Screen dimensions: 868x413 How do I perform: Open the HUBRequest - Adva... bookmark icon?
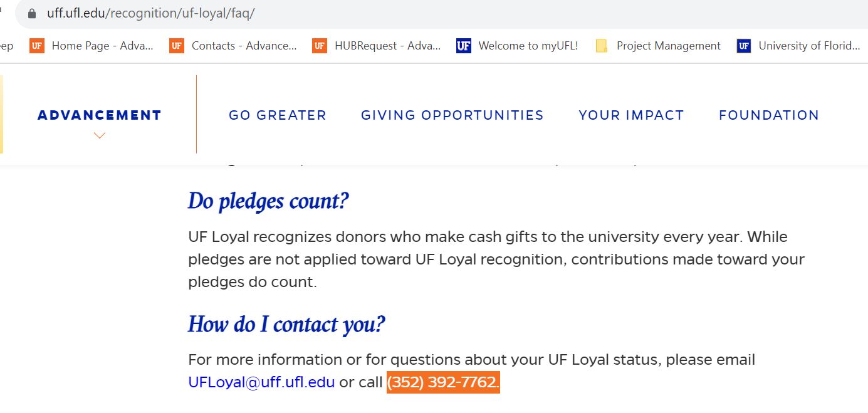[x=320, y=46]
